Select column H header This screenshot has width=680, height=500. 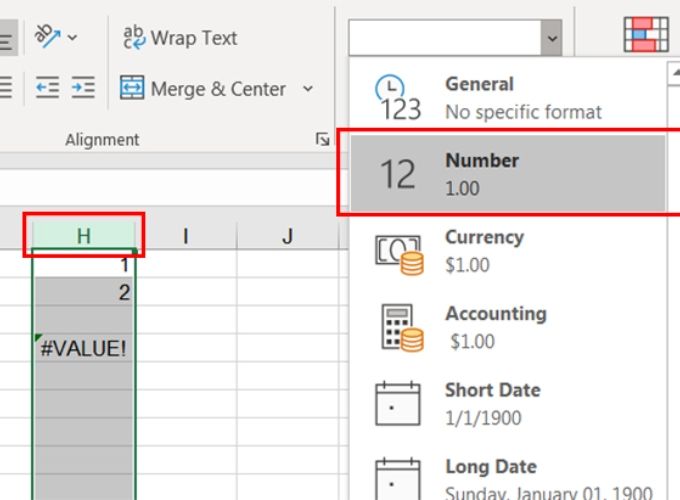click(84, 235)
